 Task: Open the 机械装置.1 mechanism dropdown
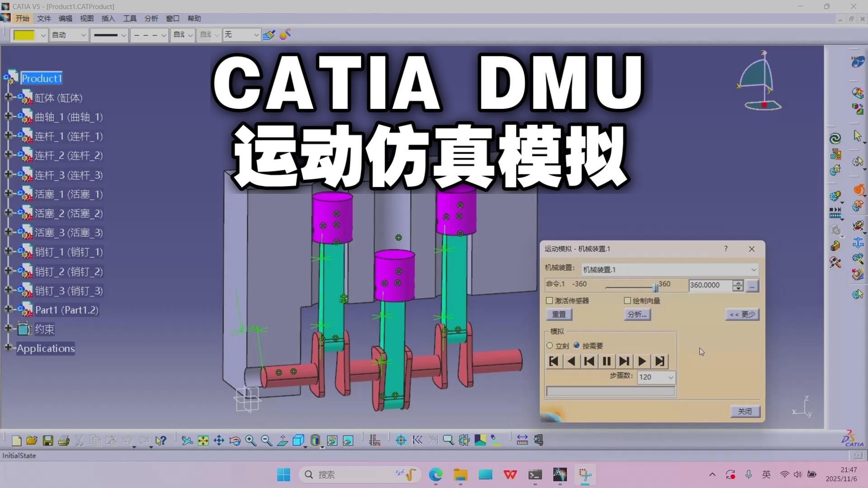tap(753, 270)
